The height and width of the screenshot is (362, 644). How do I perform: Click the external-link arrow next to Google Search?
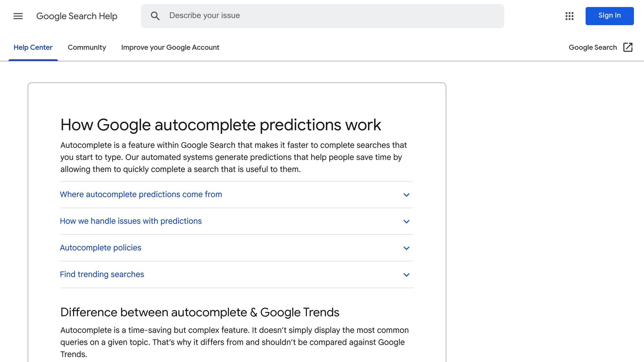point(628,47)
